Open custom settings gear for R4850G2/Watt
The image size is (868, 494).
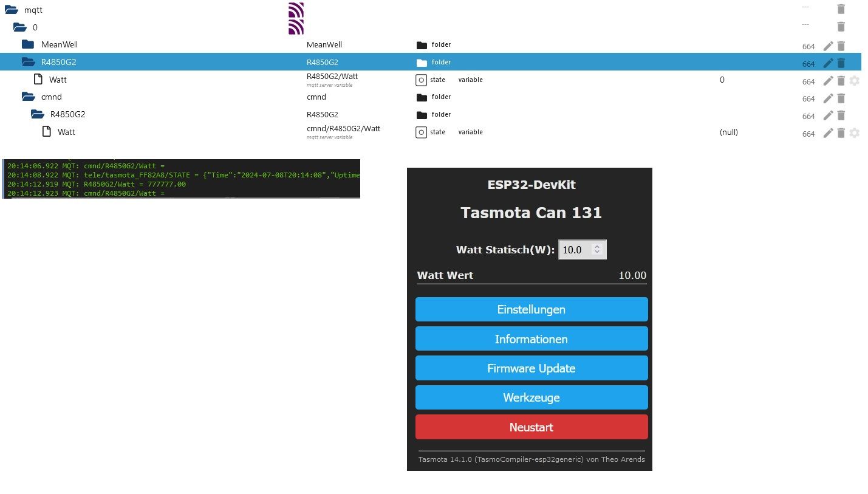pyautogui.click(x=855, y=81)
